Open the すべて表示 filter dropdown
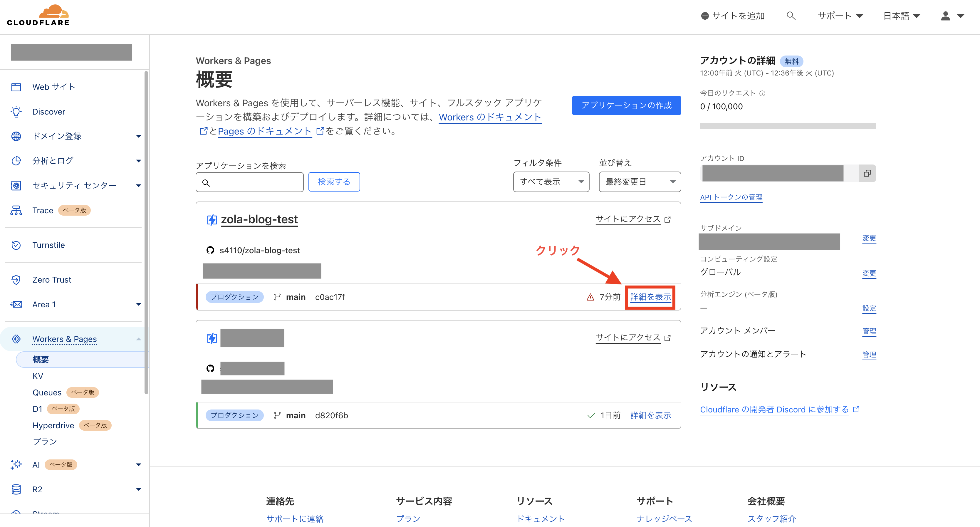Image resolution: width=980 pixels, height=527 pixels. [x=551, y=182]
